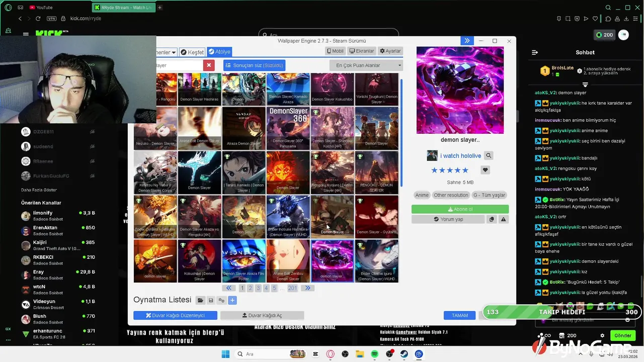Open Yorum yap comment button
Image resolution: width=644 pixels, height=362 pixels.
point(448,219)
